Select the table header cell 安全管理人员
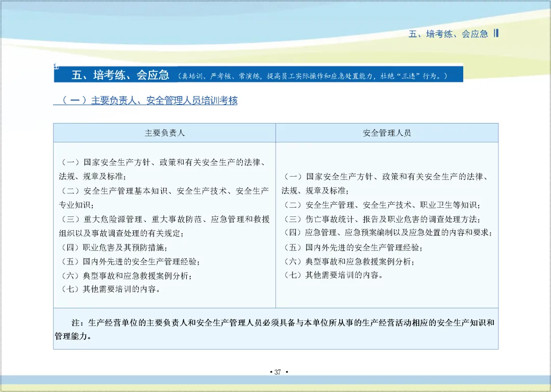 pyautogui.click(x=387, y=133)
